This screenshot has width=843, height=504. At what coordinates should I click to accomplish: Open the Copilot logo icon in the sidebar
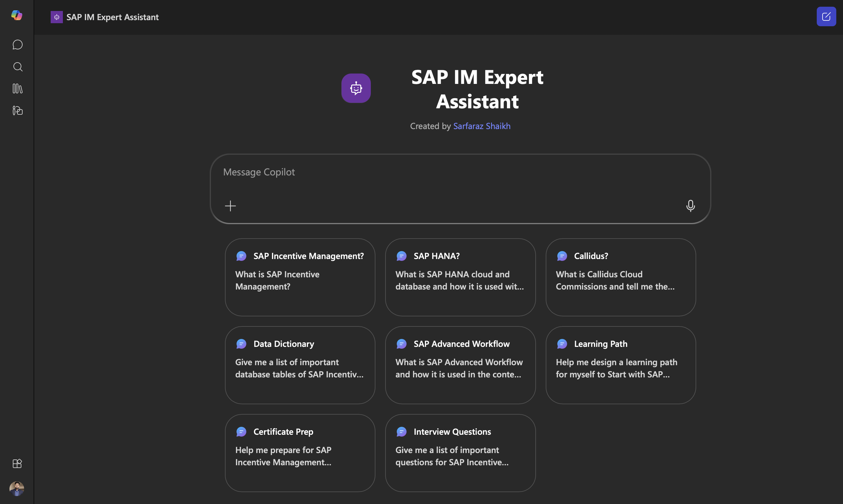click(x=17, y=16)
